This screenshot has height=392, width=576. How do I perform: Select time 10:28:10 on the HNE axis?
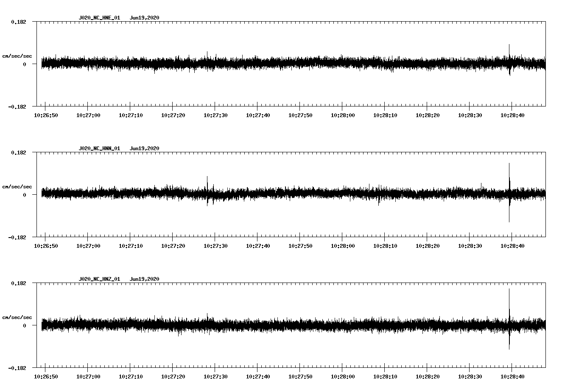point(385,115)
